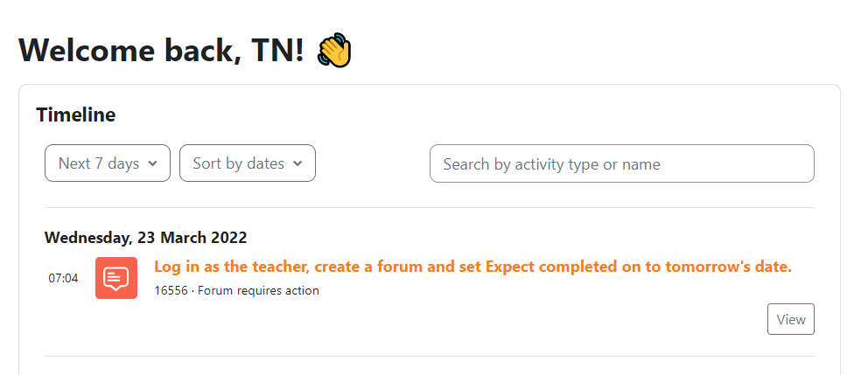Viewport: 868px width, 375px height.
Task: View the forum activity due 23 March
Action: [790, 319]
